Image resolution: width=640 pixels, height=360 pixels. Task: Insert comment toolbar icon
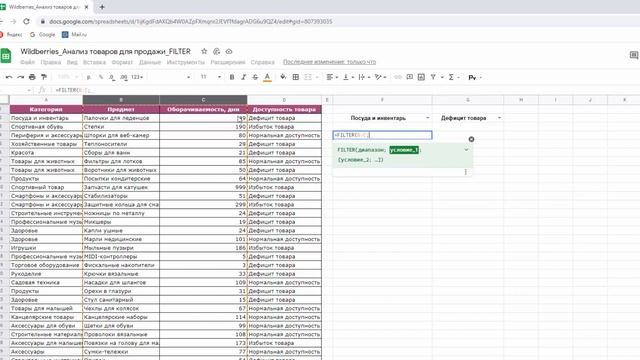[x=409, y=77]
